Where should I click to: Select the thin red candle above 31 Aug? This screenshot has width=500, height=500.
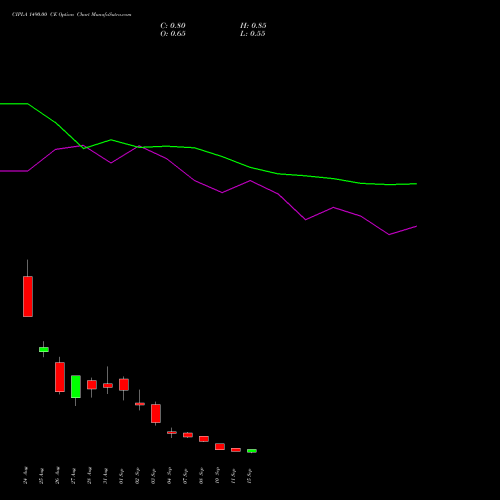[108, 385]
